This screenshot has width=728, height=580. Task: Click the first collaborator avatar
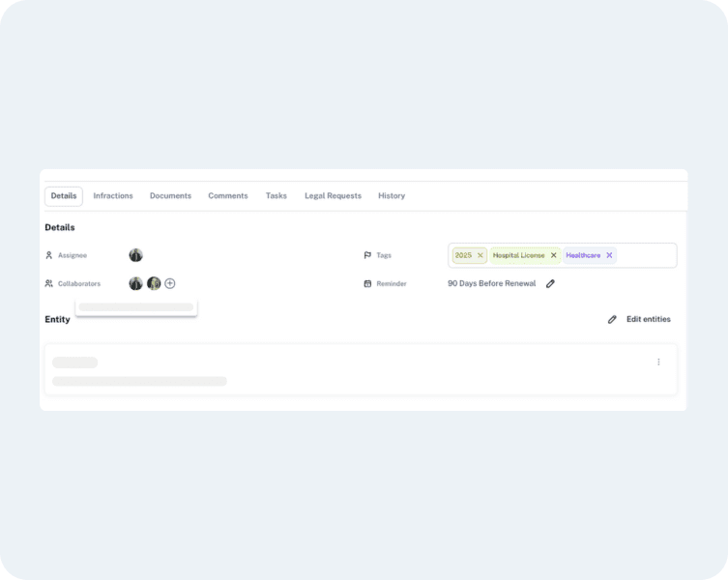point(135,283)
